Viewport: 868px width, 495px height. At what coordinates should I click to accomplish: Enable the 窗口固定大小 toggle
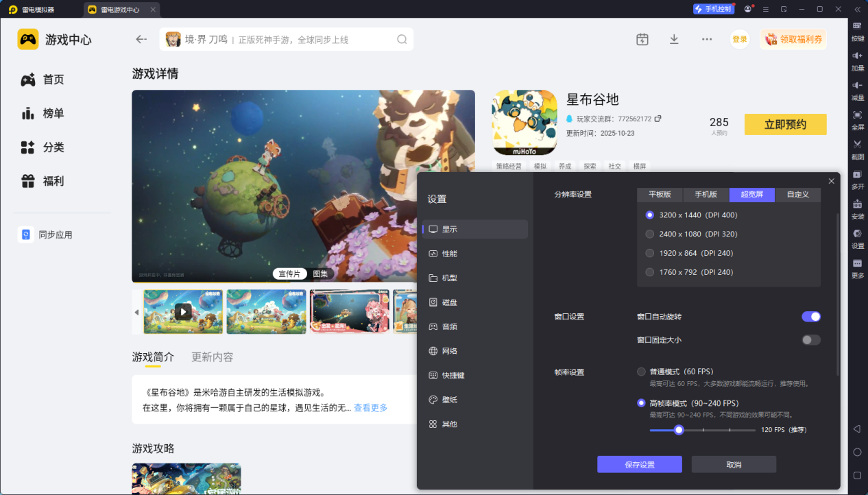pos(810,339)
